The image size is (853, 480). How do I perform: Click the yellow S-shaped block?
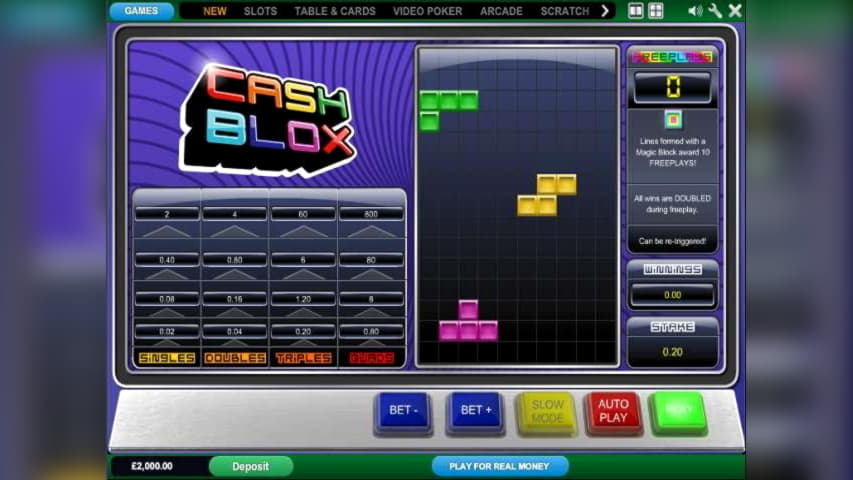[x=547, y=195]
